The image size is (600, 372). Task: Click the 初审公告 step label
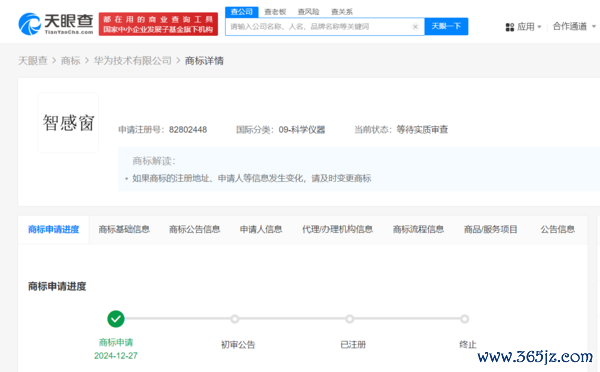238,345
